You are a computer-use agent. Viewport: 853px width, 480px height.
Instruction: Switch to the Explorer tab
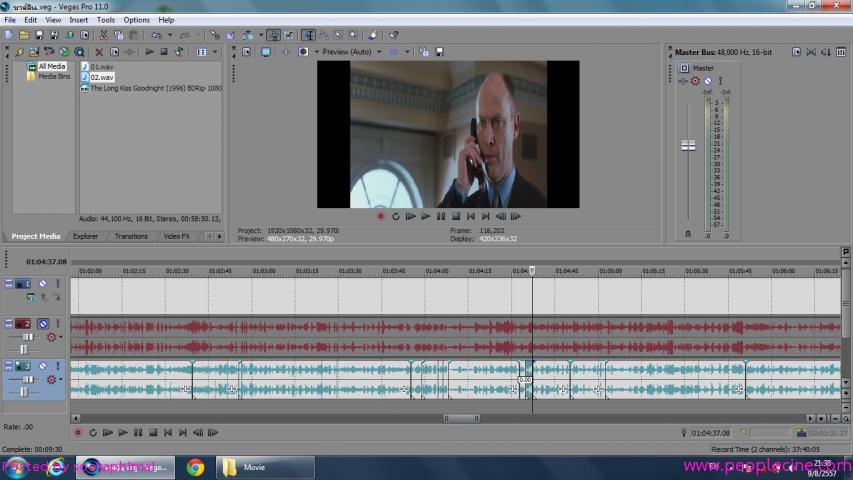tap(85, 236)
